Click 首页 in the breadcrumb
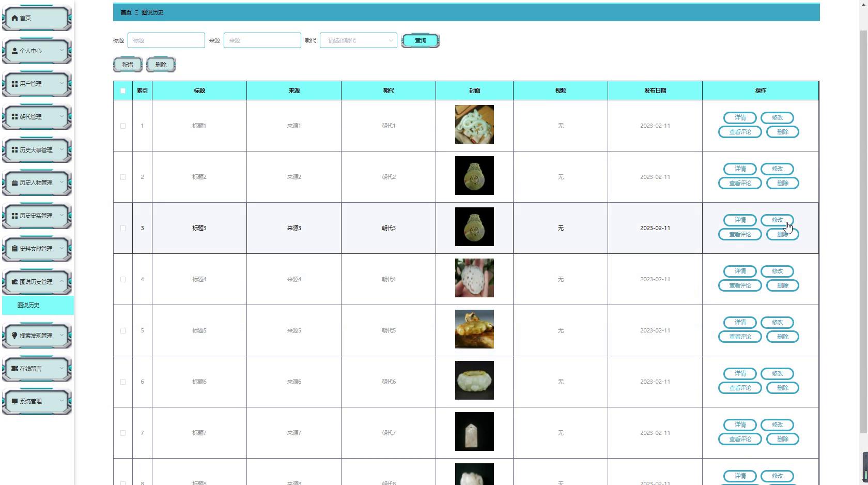 [126, 12]
